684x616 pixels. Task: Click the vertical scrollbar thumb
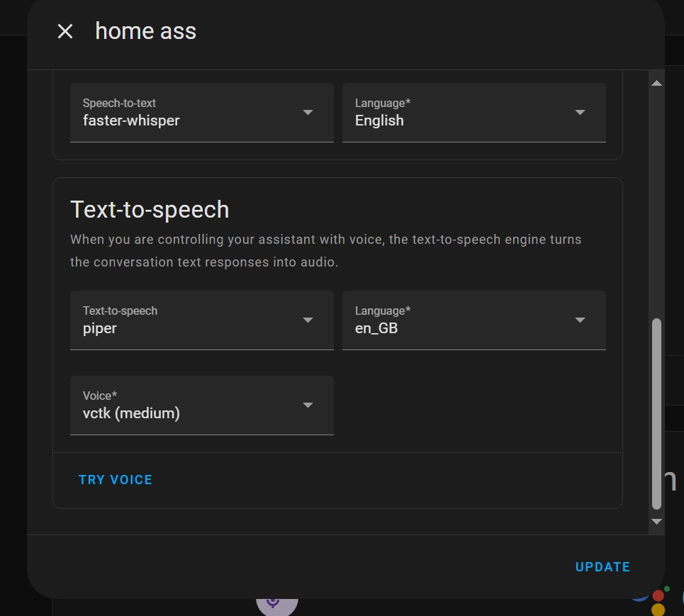[656, 415]
